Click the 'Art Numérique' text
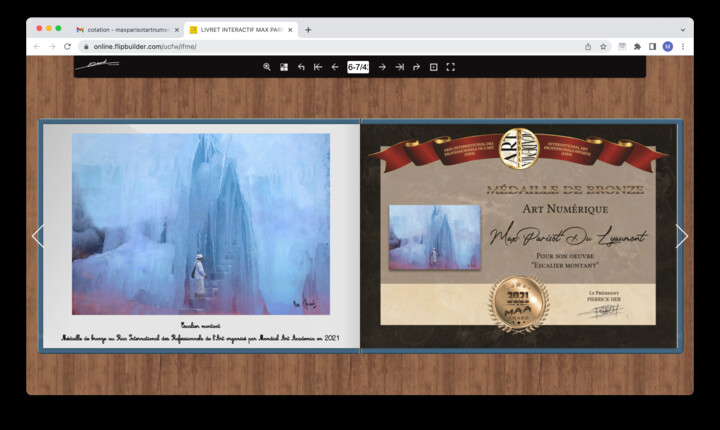Image resolution: width=720 pixels, height=430 pixels. click(565, 209)
